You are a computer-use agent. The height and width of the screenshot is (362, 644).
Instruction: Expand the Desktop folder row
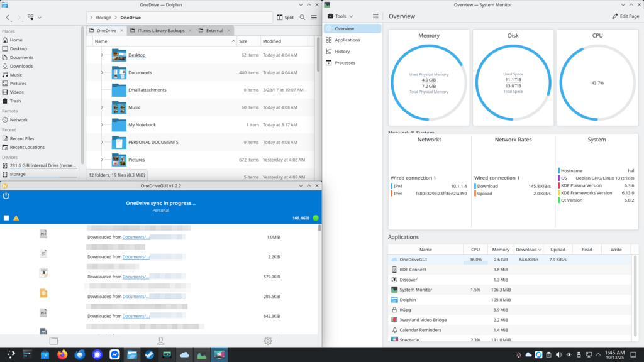click(x=102, y=55)
